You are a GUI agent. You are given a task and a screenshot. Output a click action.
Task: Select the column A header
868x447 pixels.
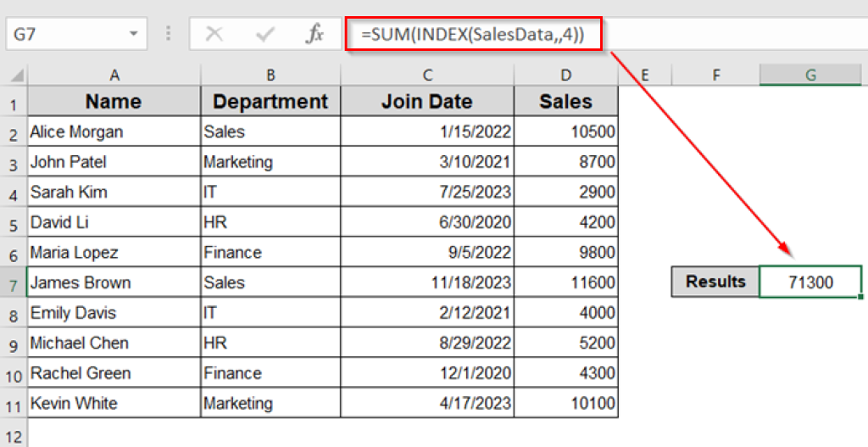point(114,75)
